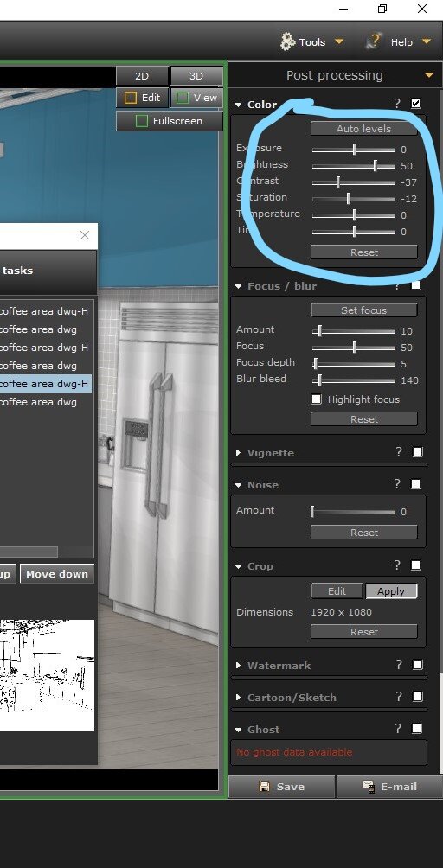Click the Tint slider
The width and height of the screenshot is (443, 868).
[x=354, y=232]
